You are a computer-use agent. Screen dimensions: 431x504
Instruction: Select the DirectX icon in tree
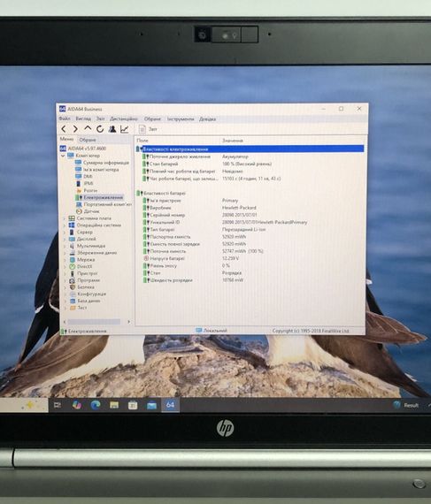pyautogui.click(x=72, y=266)
